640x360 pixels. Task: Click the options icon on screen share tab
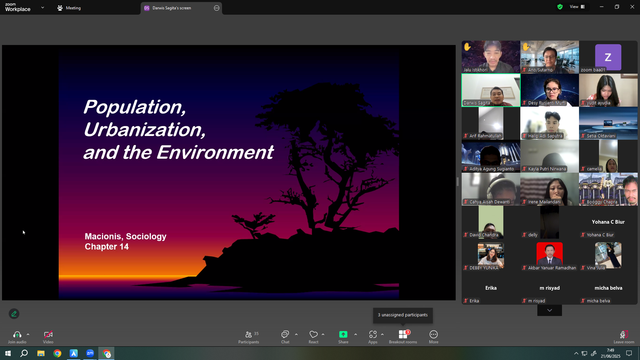216,8
